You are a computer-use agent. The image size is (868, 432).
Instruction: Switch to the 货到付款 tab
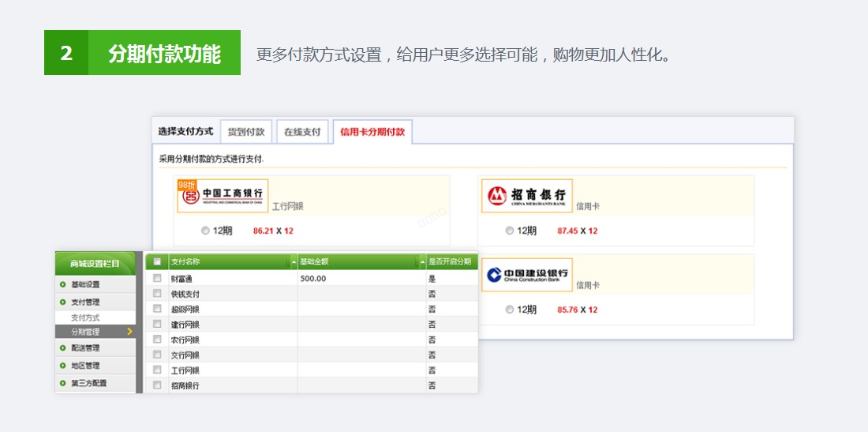click(x=245, y=132)
